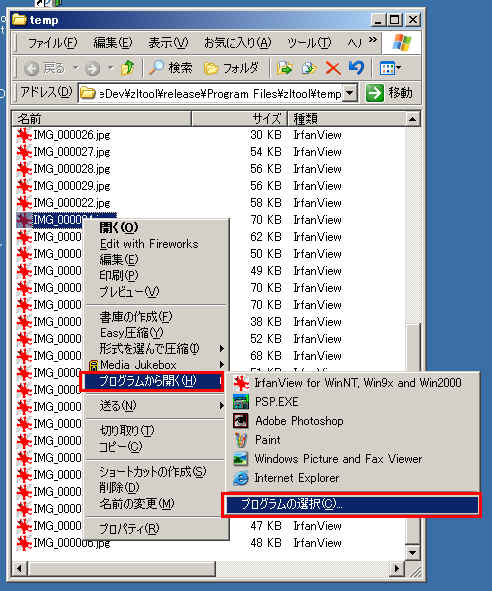
Task: Click the red Delete X toolbar icon
Action: [x=333, y=68]
